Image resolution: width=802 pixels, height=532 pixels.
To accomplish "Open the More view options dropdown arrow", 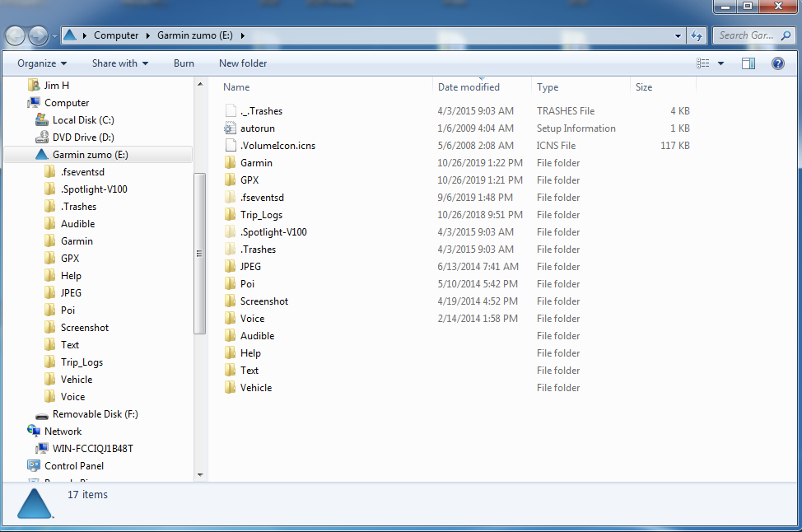I will [x=720, y=63].
